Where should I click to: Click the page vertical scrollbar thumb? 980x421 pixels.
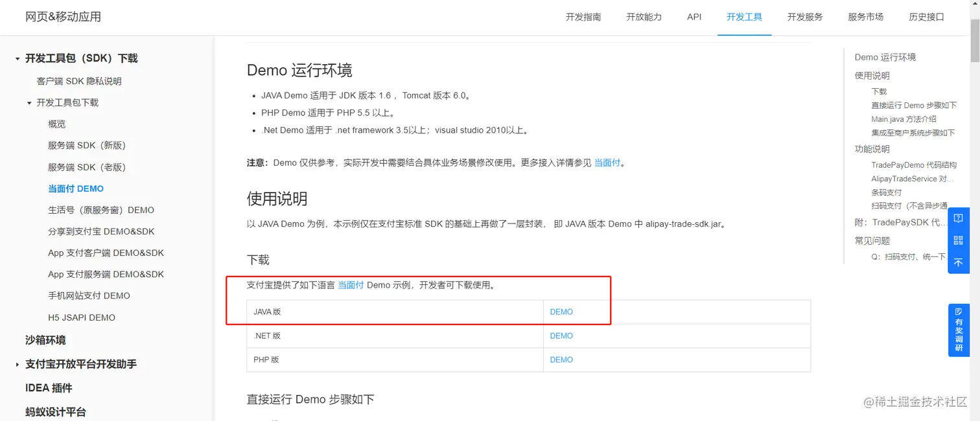pyautogui.click(x=975, y=40)
